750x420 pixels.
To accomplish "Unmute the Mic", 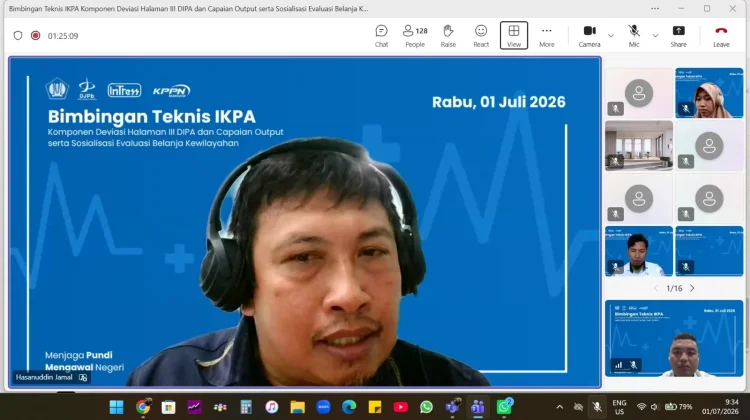I will tap(634, 36).
